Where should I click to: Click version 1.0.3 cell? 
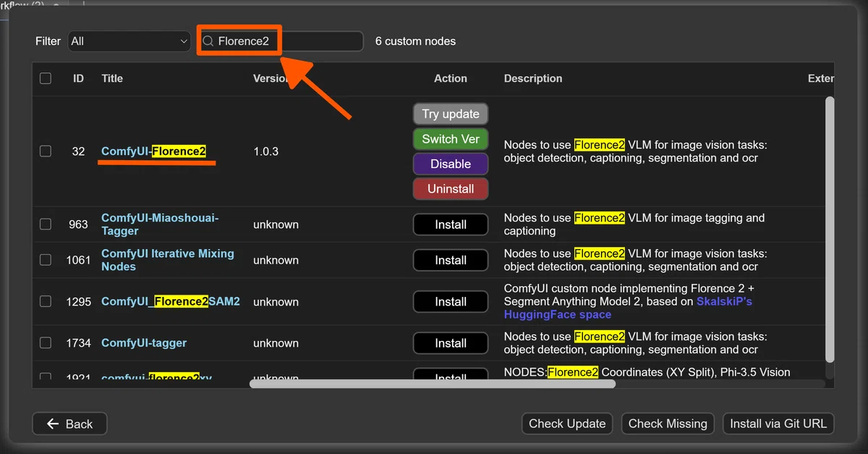pos(265,151)
